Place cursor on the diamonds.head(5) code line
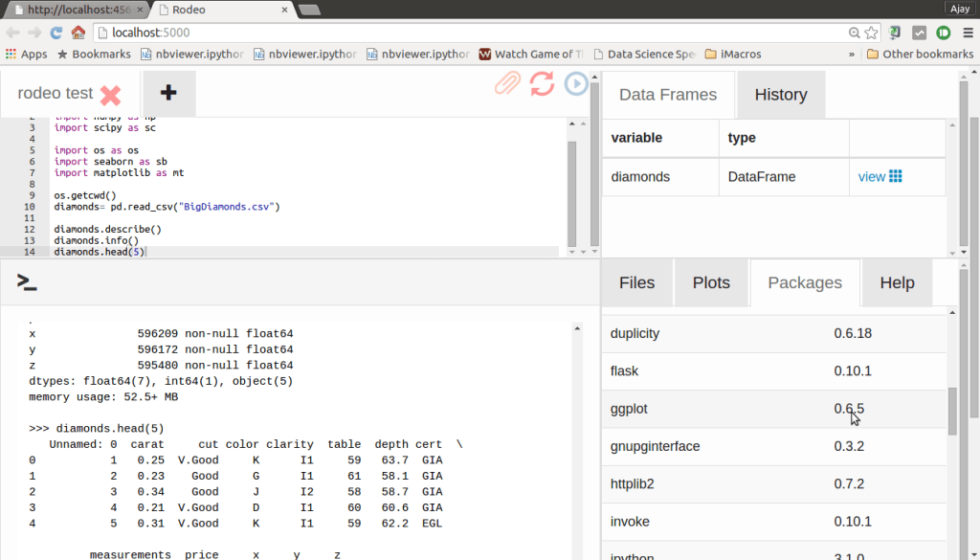The height and width of the screenshot is (560, 980). pos(100,252)
